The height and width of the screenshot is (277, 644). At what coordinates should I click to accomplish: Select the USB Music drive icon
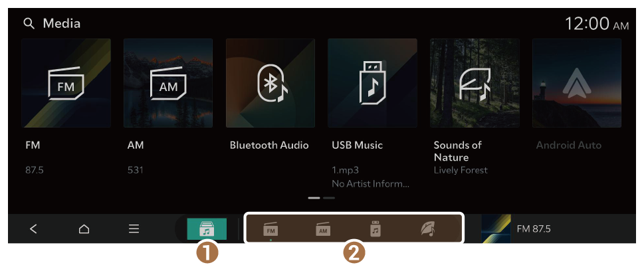tap(373, 83)
